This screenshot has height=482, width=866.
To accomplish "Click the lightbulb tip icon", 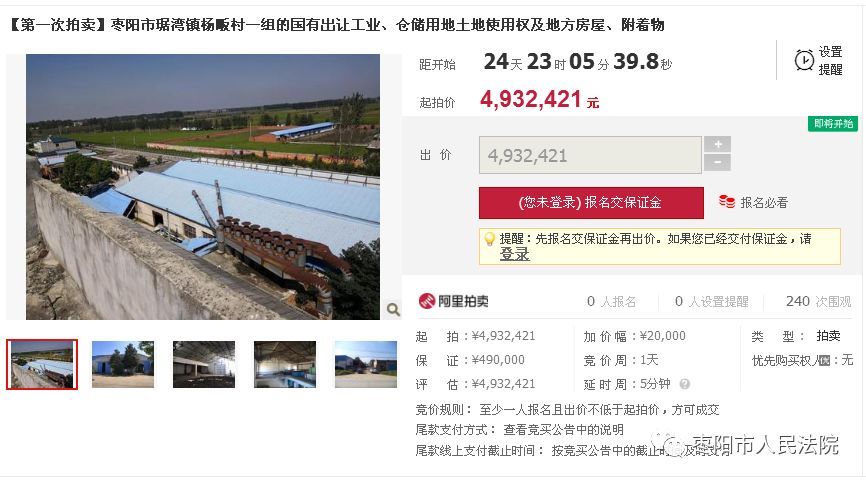I will [489, 239].
